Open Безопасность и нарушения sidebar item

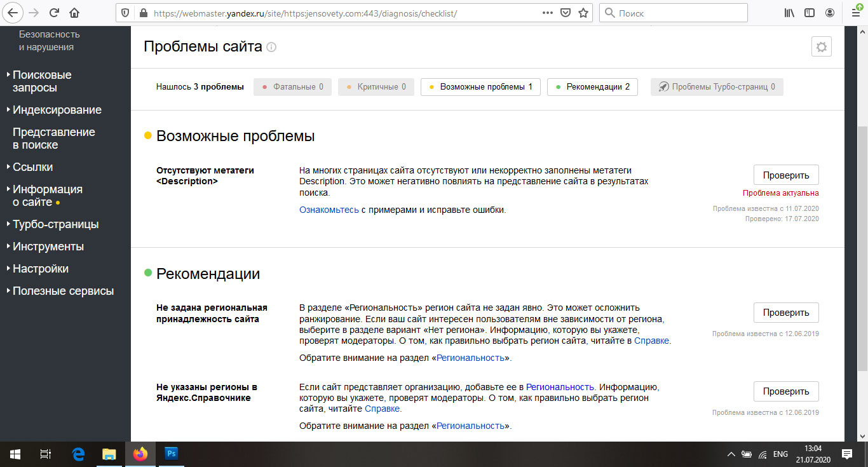(50, 41)
